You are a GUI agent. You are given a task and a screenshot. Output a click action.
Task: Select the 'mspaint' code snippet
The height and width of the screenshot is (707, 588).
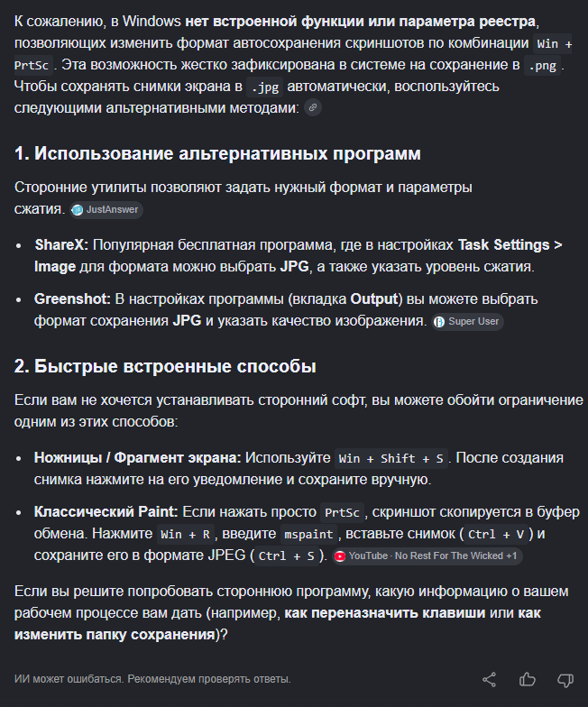tap(308, 534)
